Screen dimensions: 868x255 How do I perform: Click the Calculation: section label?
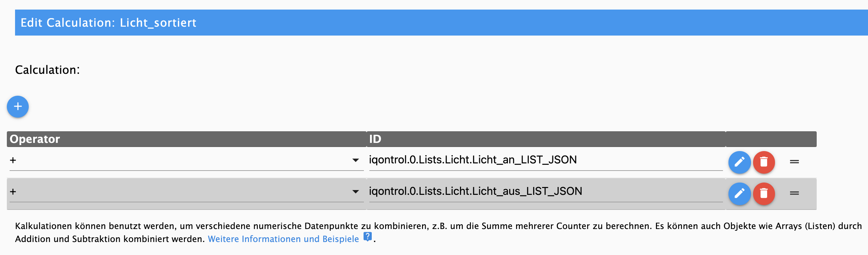pos(47,70)
